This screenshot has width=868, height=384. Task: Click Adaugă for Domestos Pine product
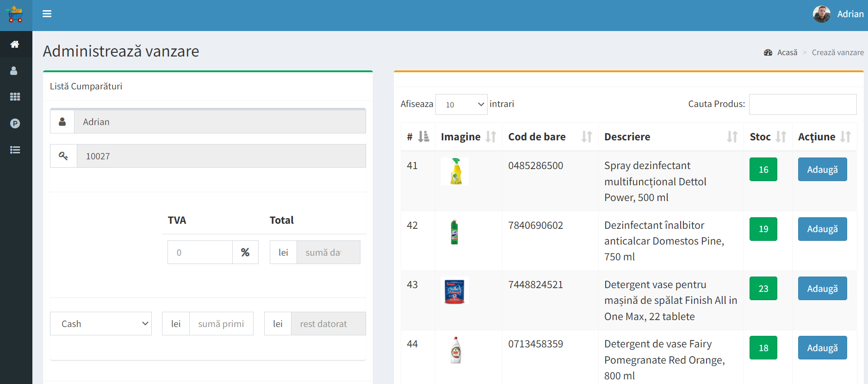click(x=822, y=229)
